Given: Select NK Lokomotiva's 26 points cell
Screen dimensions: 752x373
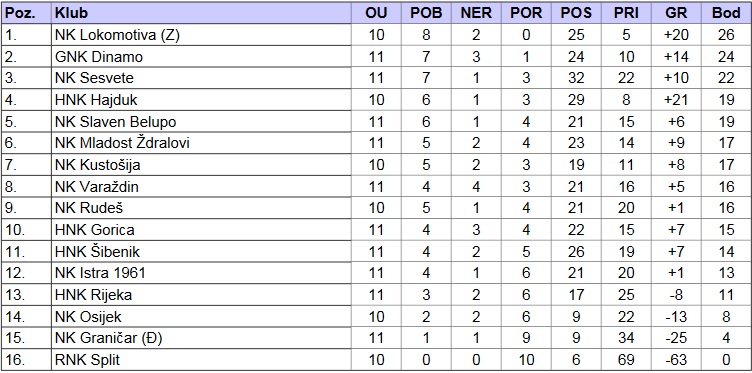Looking at the screenshot, I should [x=726, y=35].
